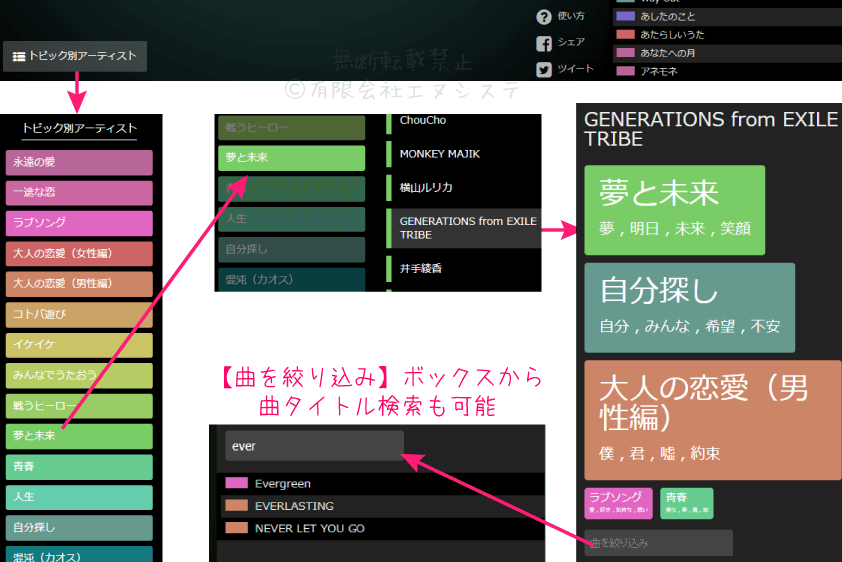The width and height of the screenshot is (842, 562).
Task: Click the highlighted 夢と未来 entry in the middle panel
Action: tap(292, 158)
